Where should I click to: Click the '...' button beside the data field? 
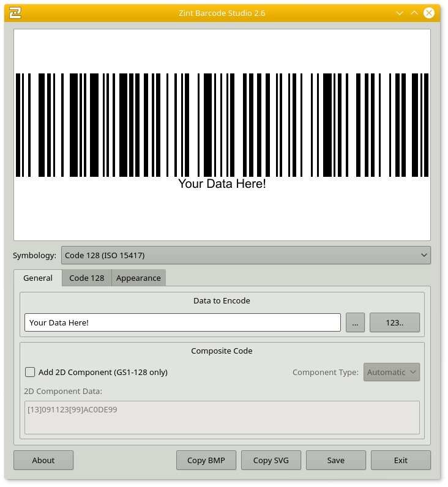(355, 322)
